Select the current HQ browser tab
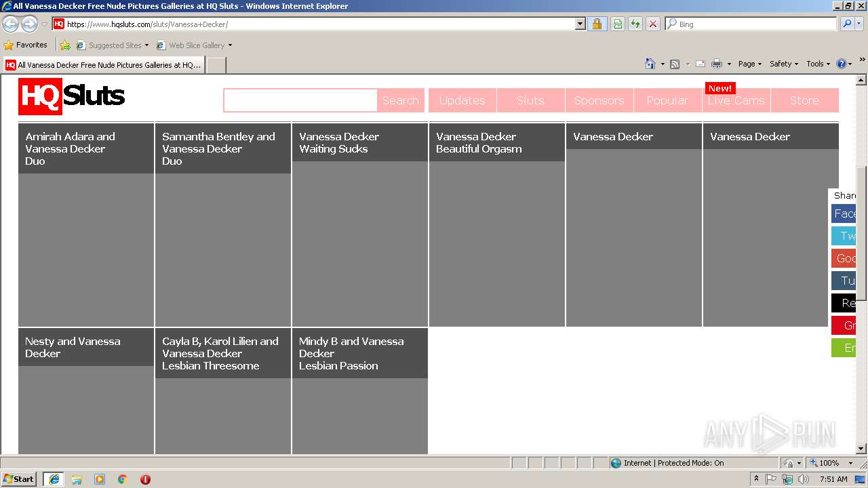The image size is (868, 488). (103, 65)
